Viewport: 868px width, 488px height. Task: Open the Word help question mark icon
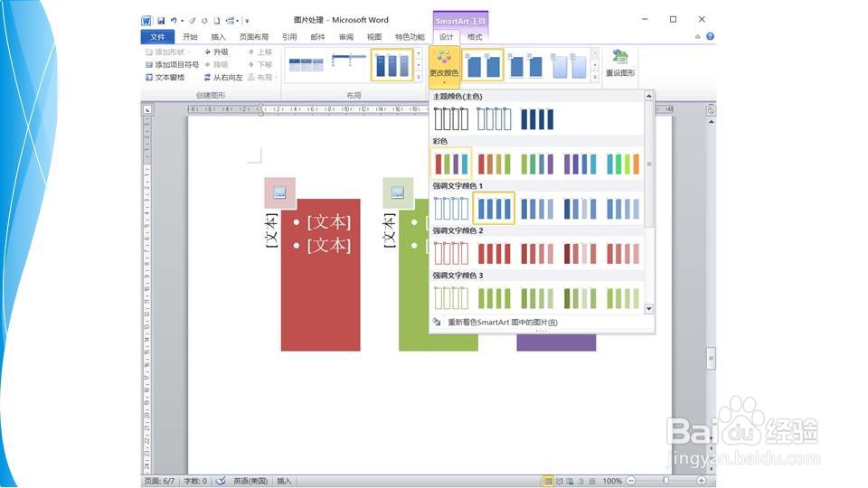pos(710,36)
